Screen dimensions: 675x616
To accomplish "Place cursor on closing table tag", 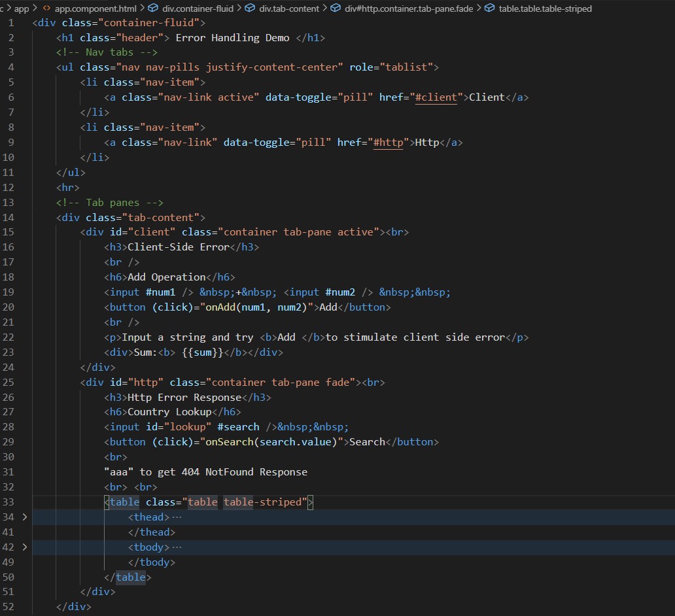I will (x=130, y=577).
